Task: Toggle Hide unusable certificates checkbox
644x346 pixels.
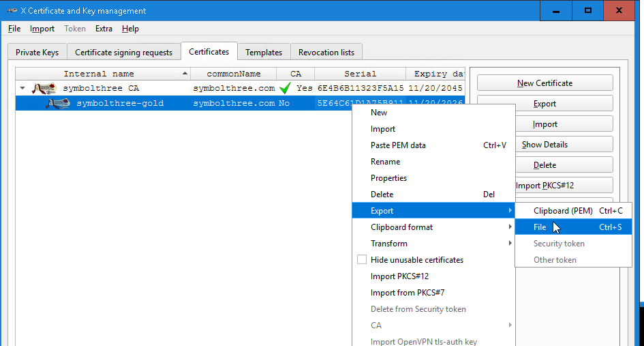Action: 362,260
